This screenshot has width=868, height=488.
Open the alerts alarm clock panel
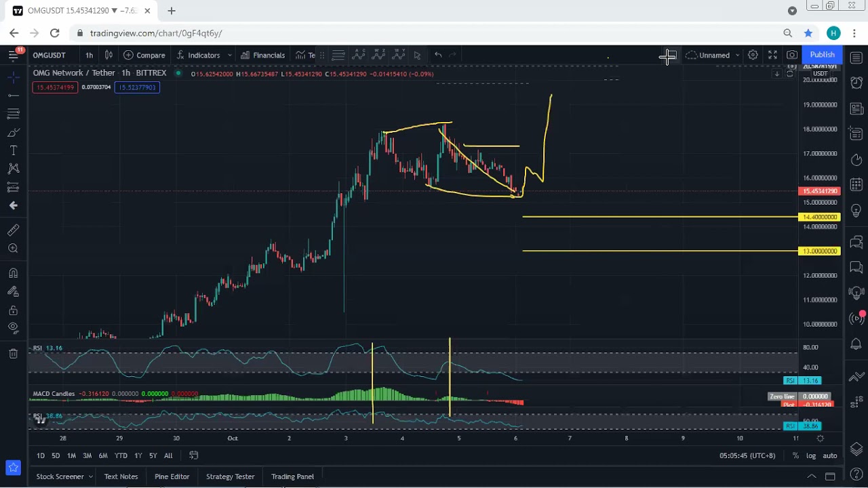856,83
